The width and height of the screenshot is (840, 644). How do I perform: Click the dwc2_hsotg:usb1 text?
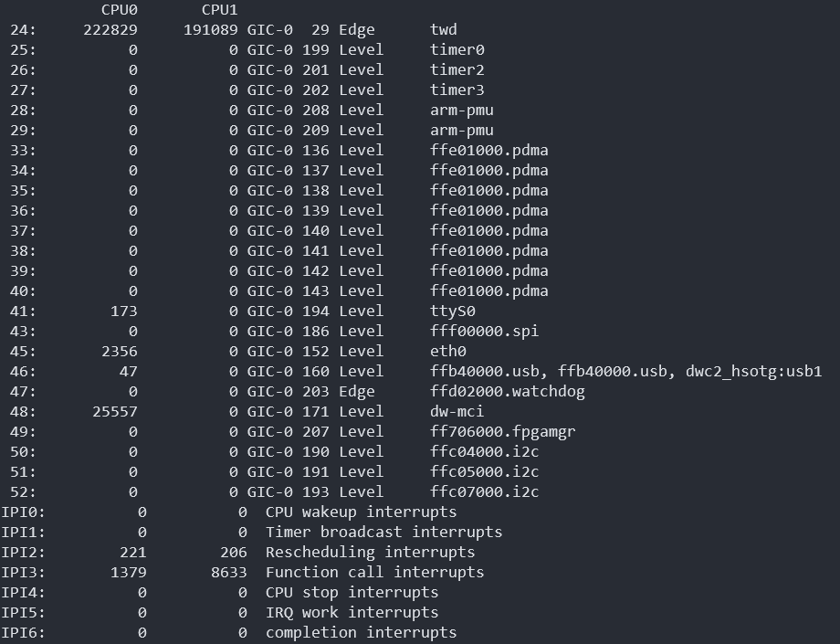pos(754,372)
